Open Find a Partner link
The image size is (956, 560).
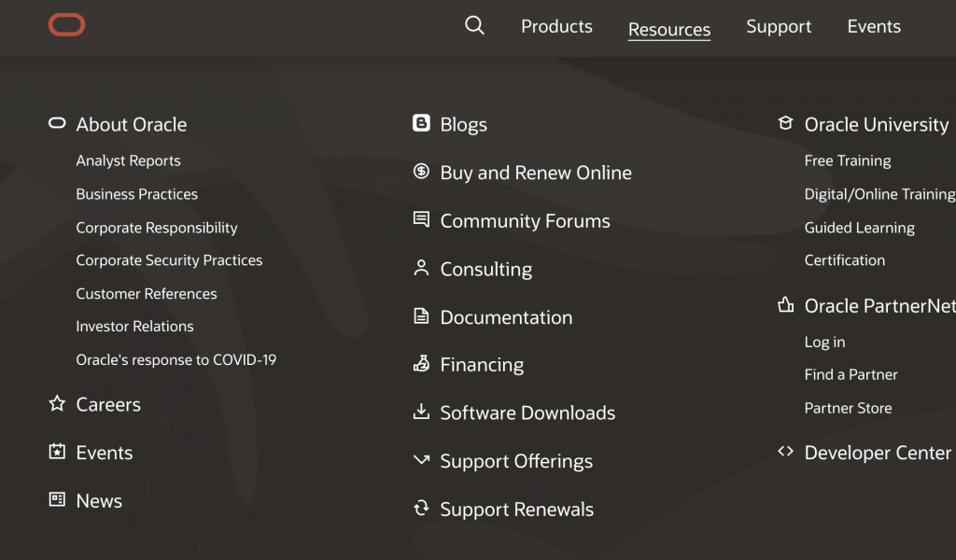point(851,374)
